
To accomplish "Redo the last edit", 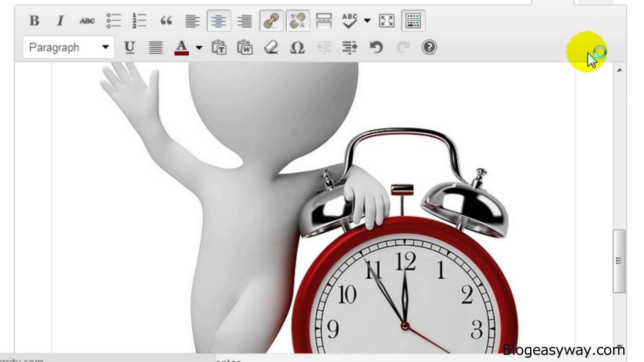I will click(403, 47).
